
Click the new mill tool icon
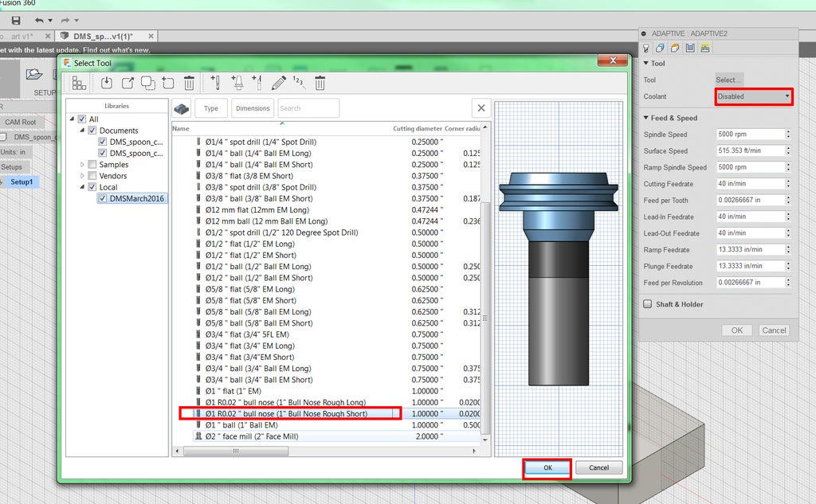(x=216, y=83)
